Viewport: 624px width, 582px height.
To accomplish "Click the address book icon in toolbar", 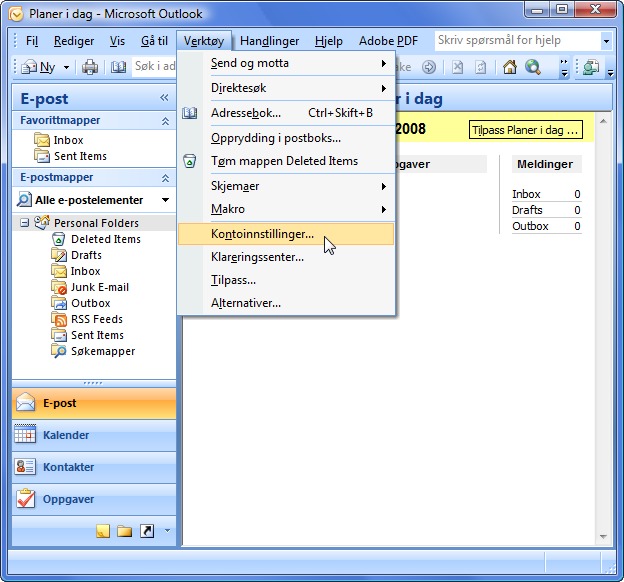I will pyautogui.click(x=119, y=67).
